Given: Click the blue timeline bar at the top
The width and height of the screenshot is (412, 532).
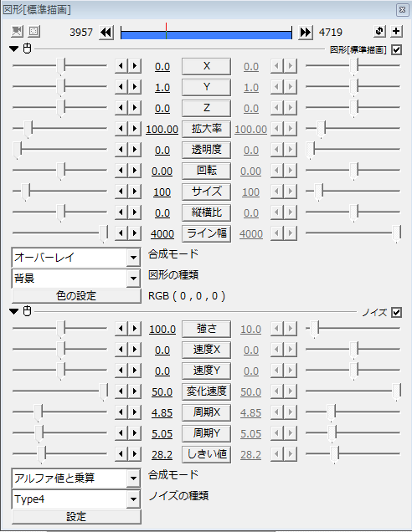Looking at the screenshot, I should pyautogui.click(x=206, y=34).
